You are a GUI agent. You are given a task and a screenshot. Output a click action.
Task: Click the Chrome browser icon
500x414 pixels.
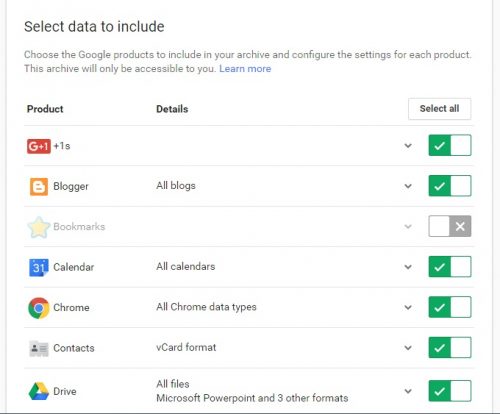tap(39, 308)
